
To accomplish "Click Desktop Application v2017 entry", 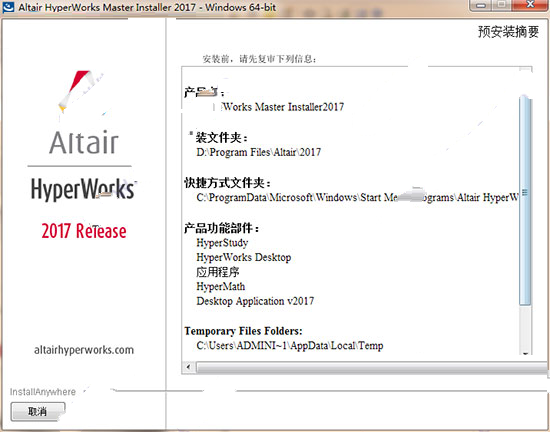I will [x=255, y=301].
